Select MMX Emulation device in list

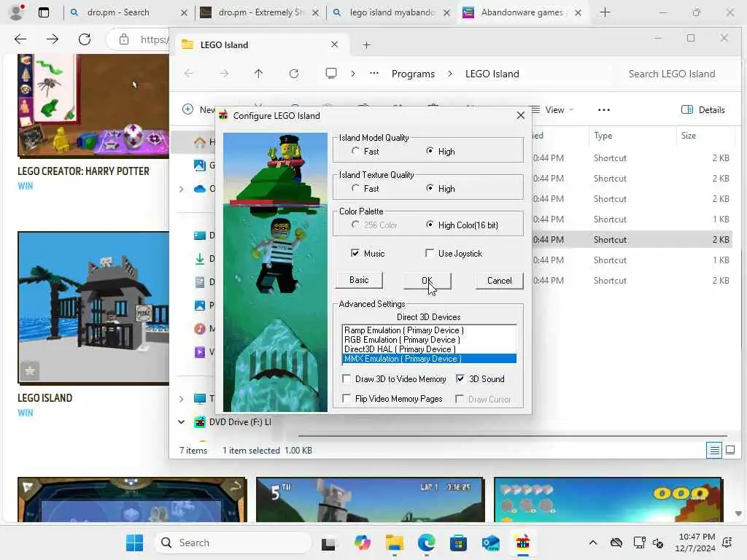429,359
